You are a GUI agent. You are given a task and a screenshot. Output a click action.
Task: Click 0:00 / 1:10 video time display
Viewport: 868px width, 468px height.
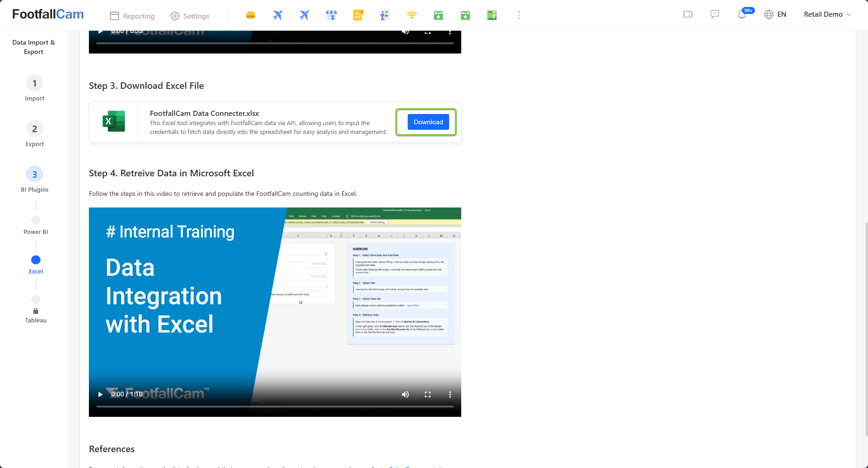click(x=127, y=394)
